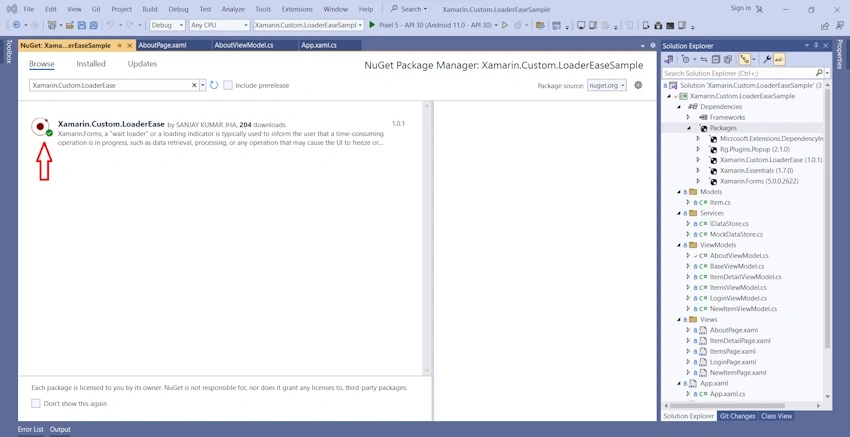Screen dimensions: 850x437
Task: Open the Error List panel
Action: click(30, 429)
